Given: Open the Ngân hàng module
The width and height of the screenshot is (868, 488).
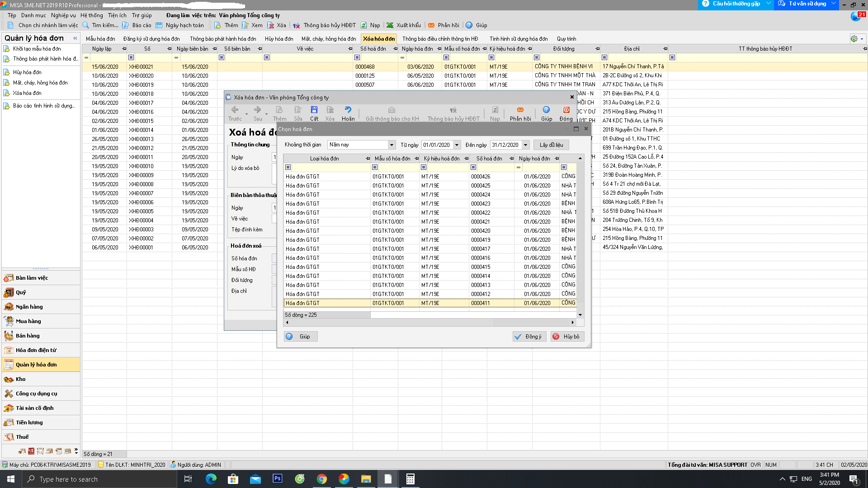Looking at the screenshot, I should 29,307.
